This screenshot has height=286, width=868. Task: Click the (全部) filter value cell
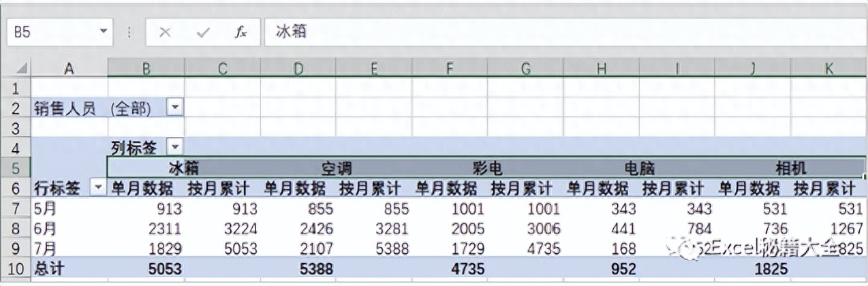146,108
